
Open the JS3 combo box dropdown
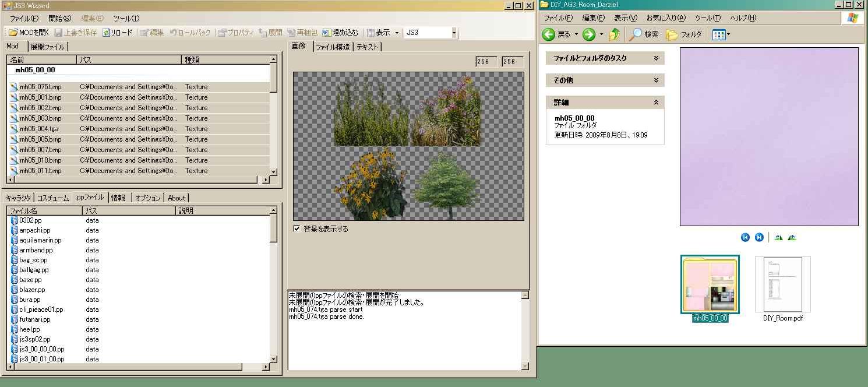coord(454,33)
